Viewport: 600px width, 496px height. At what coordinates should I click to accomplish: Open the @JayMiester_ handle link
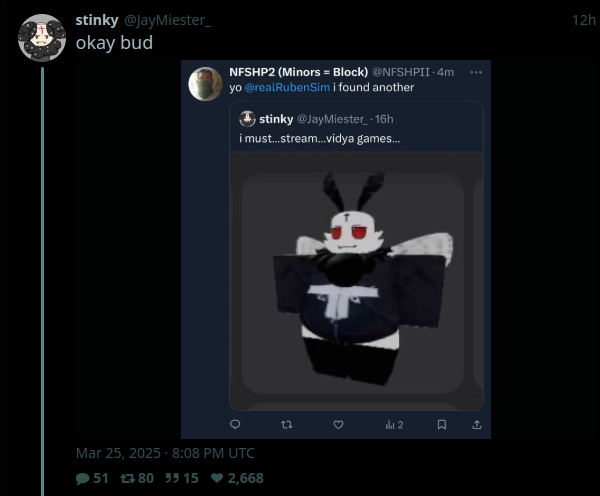[167, 20]
